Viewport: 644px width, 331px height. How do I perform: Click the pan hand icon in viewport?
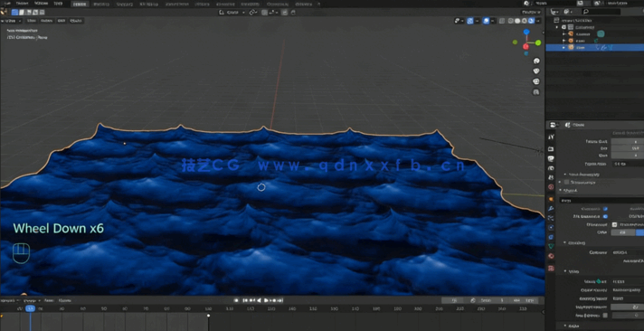[x=536, y=71]
